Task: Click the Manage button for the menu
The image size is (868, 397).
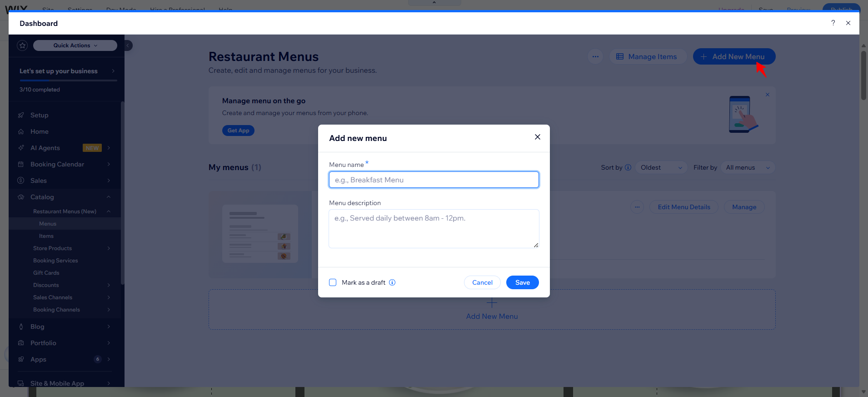Action: pyautogui.click(x=744, y=207)
